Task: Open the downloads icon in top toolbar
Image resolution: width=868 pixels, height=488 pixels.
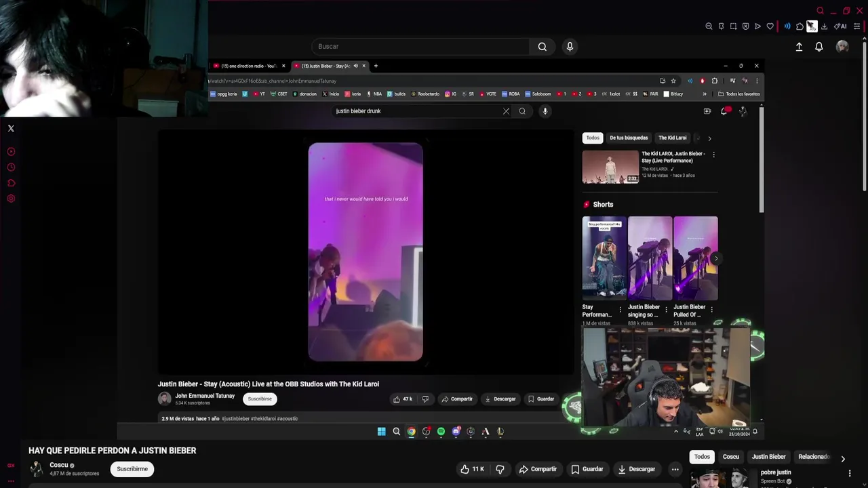Action: point(824,26)
